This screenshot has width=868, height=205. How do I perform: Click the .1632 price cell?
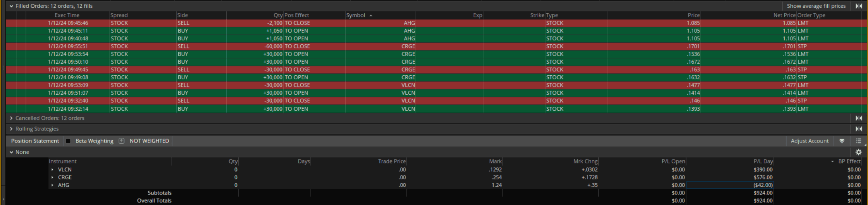[x=693, y=78]
